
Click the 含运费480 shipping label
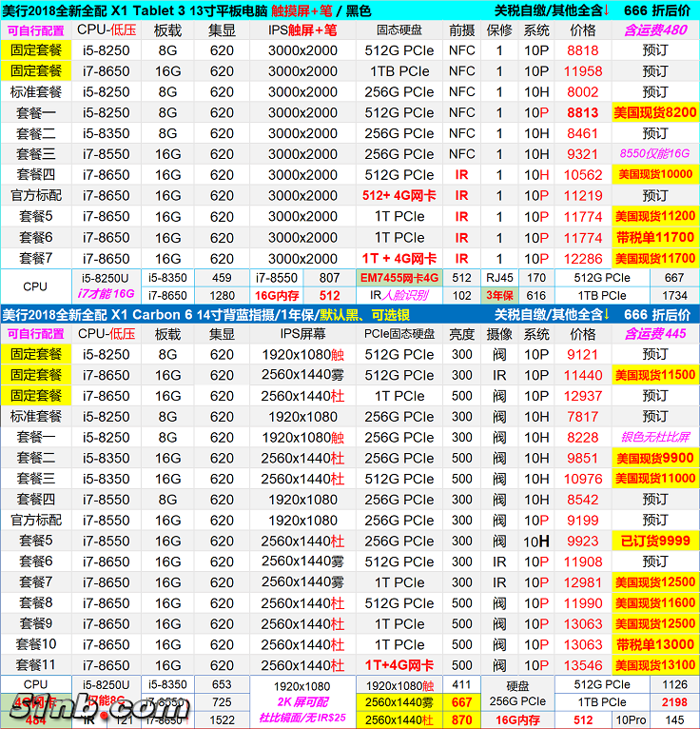[x=654, y=30]
